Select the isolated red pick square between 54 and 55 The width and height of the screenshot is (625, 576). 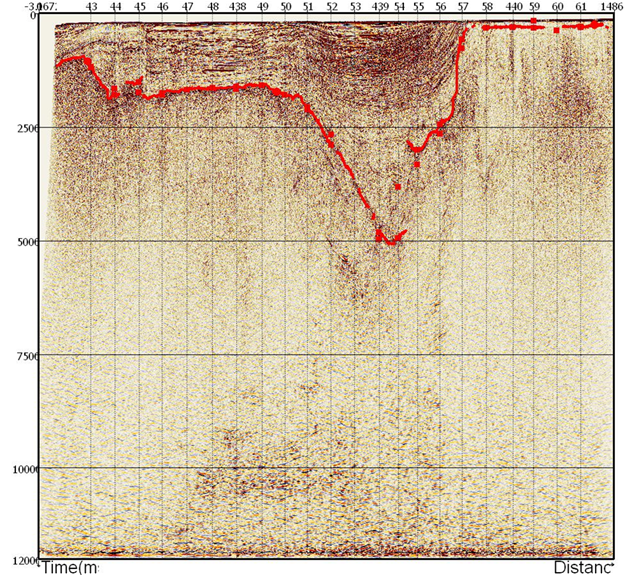[x=398, y=187]
